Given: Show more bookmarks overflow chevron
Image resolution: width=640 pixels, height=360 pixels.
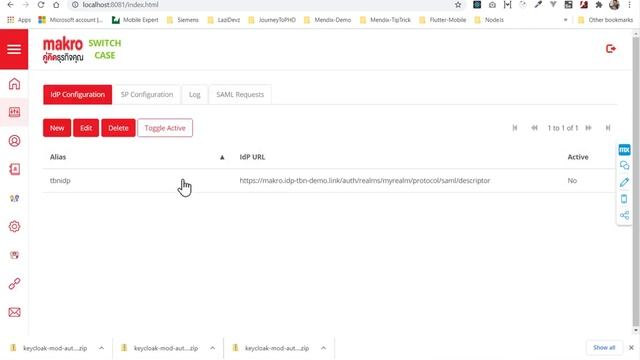Looking at the screenshot, I should coord(565,20).
